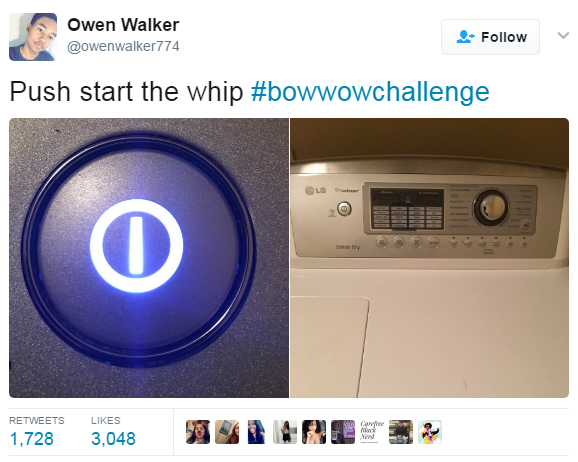The image size is (578, 462).
Task: View the glowing power button photo
Action: tap(149, 258)
